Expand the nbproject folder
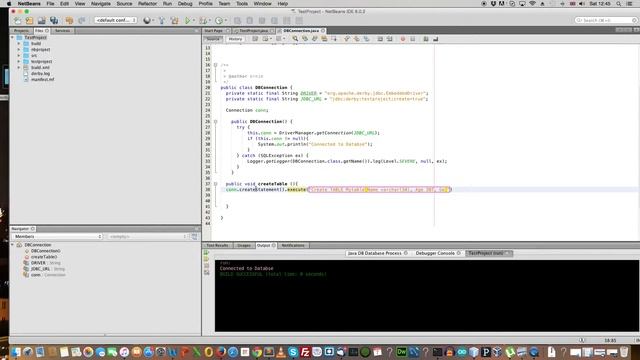The width and height of the screenshot is (640, 360). pos(19,49)
